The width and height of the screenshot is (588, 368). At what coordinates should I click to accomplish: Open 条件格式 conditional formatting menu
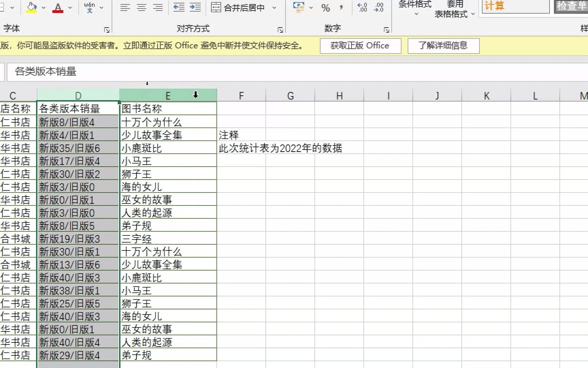coord(415,9)
